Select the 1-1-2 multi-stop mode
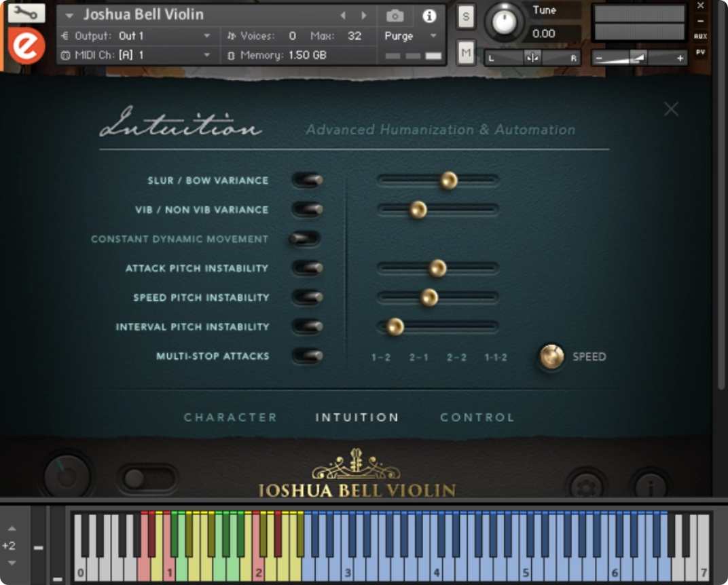The image size is (728, 585). [x=496, y=357]
